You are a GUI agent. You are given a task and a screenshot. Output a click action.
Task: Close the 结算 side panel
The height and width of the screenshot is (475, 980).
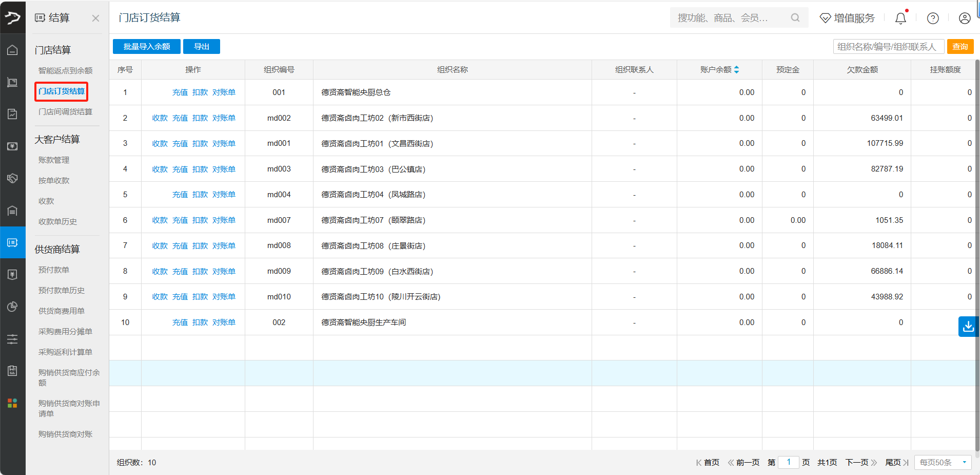pos(95,18)
